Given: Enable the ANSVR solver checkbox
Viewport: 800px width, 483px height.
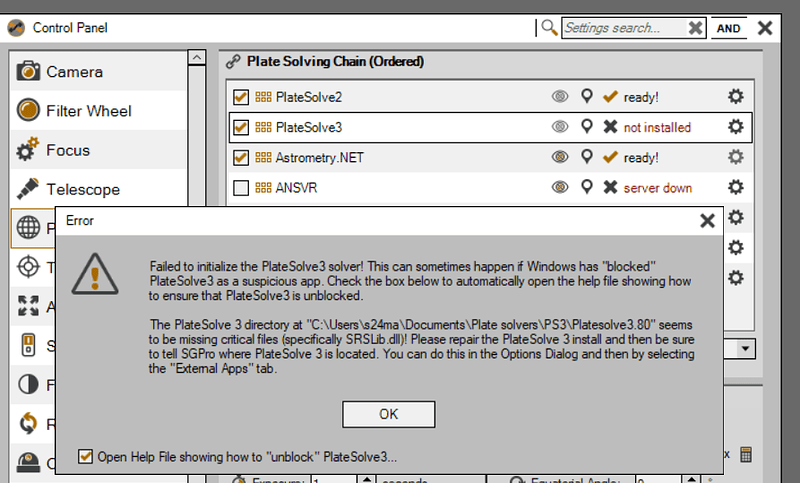Looking at the screenshot, I should pyautogui.click(x=241, y=187).
